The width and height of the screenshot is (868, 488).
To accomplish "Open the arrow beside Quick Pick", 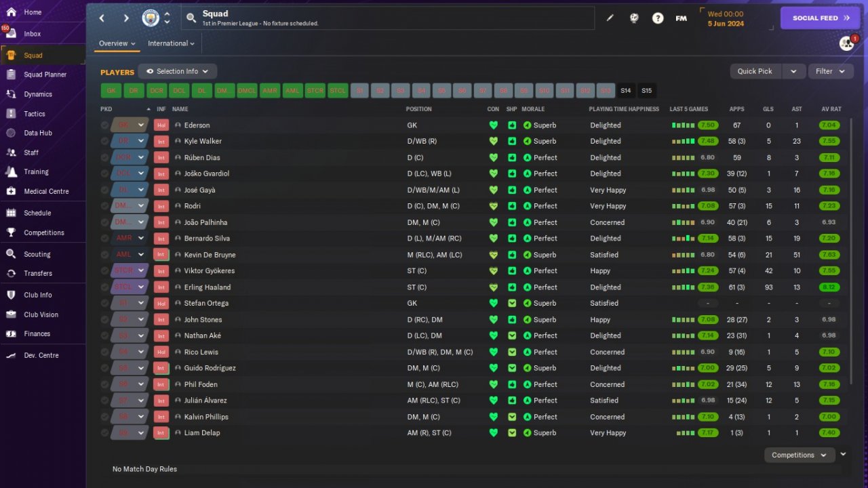I will 793,71.
